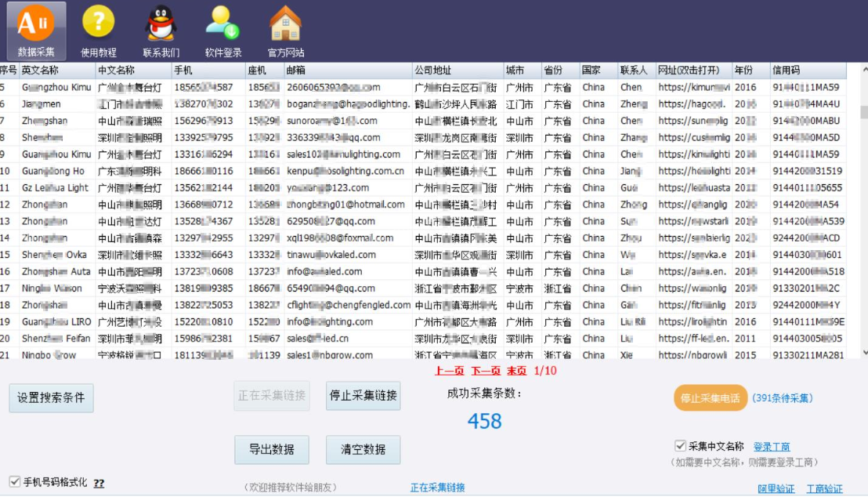The image size is (868, 497).
Task: Click the 城市 column header
Action: pos(522,71)
